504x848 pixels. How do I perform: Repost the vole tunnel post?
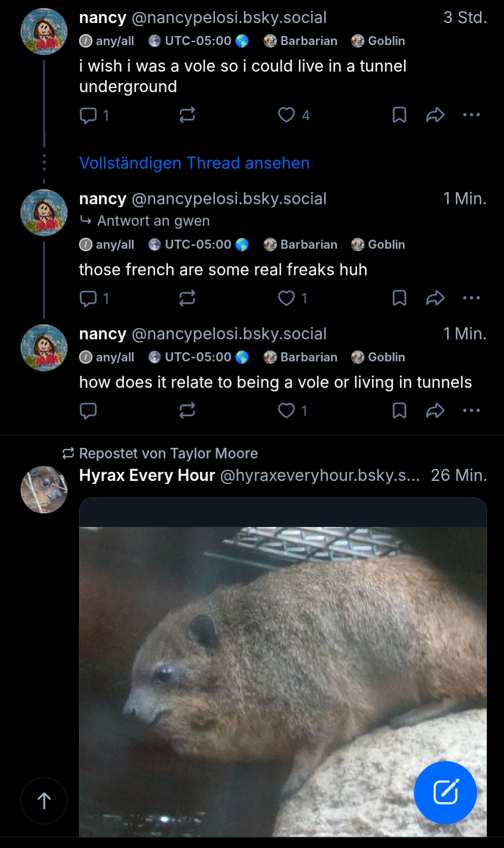tap(187, 115)
